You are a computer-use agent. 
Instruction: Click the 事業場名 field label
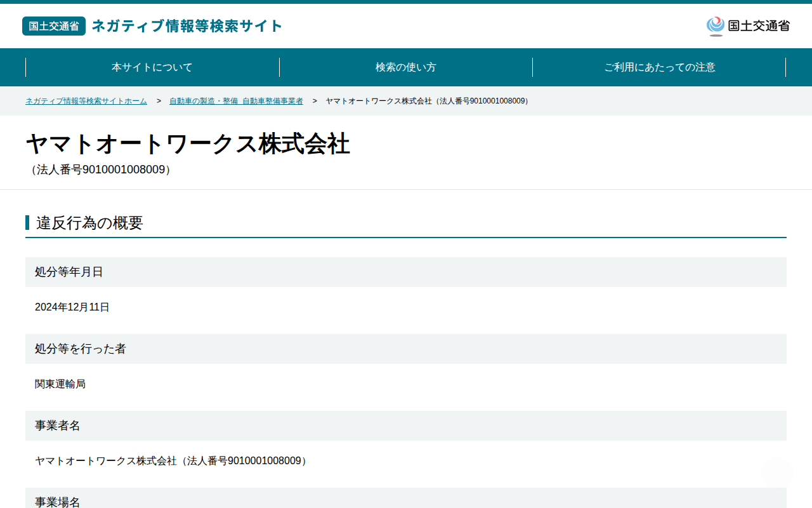tap(58, 502)
